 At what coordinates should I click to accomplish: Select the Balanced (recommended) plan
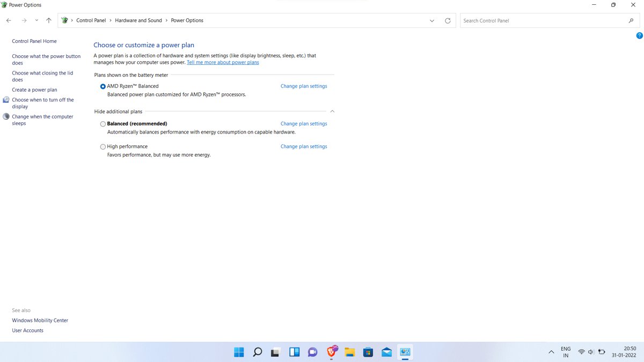click(103, 124)
